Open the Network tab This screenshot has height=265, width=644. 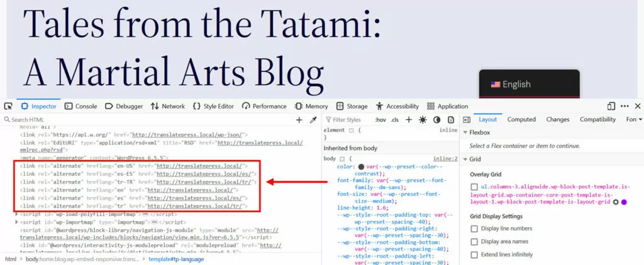168,106
